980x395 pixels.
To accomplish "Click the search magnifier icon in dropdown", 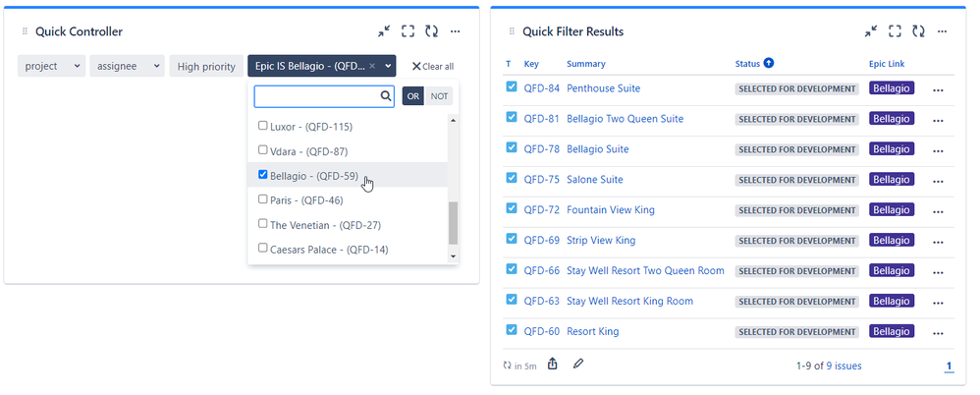I will [386, 96].
